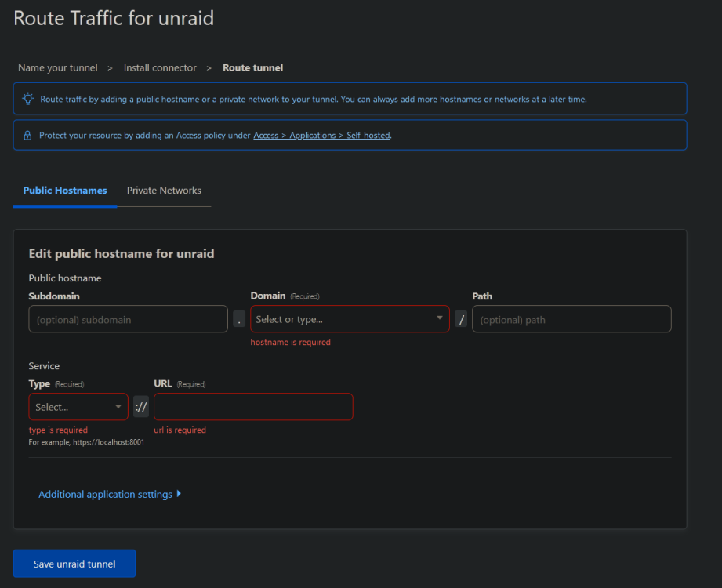Click the Install connector breadcrumb step
The width and height of the screenshot is (722, 588).
[160, 67]
